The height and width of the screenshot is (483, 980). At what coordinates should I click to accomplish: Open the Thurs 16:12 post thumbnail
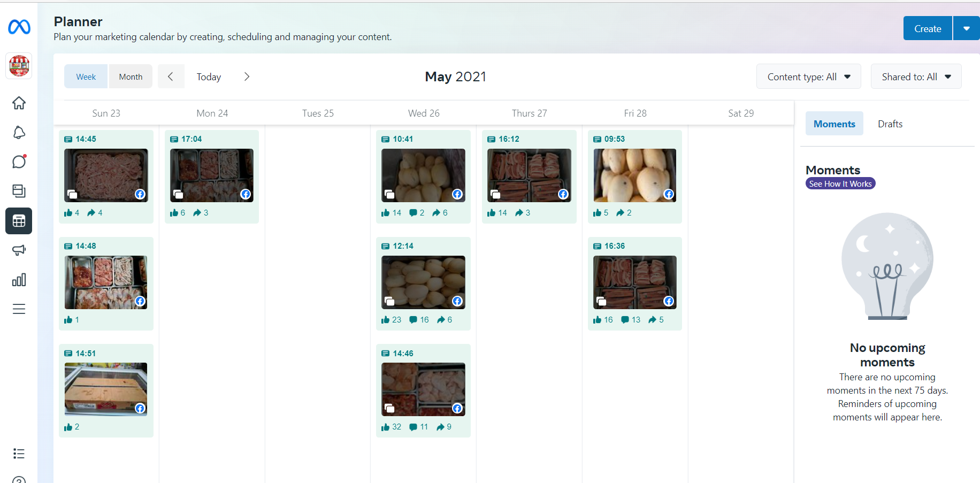[529, 175]
